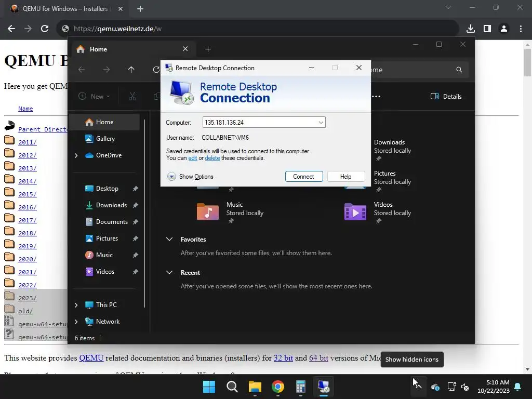Image resolution: width=532 pixels, height=399 pixels.
Task: Open Windows Start menu
Action: coord(209,387)
